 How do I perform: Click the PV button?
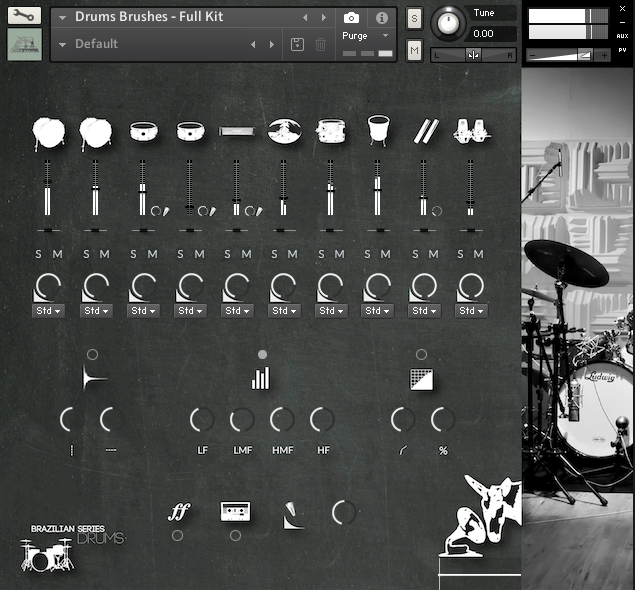622,50
